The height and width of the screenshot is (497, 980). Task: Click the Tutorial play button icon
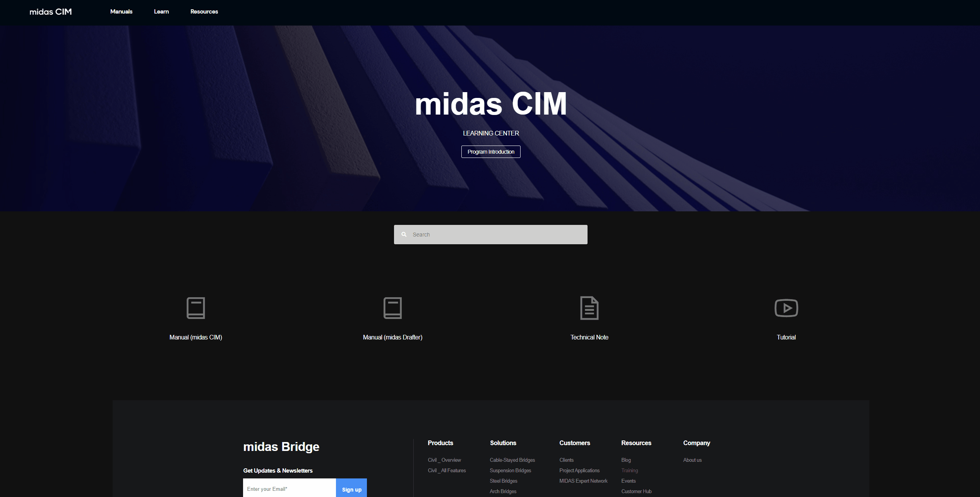(786, 308)
